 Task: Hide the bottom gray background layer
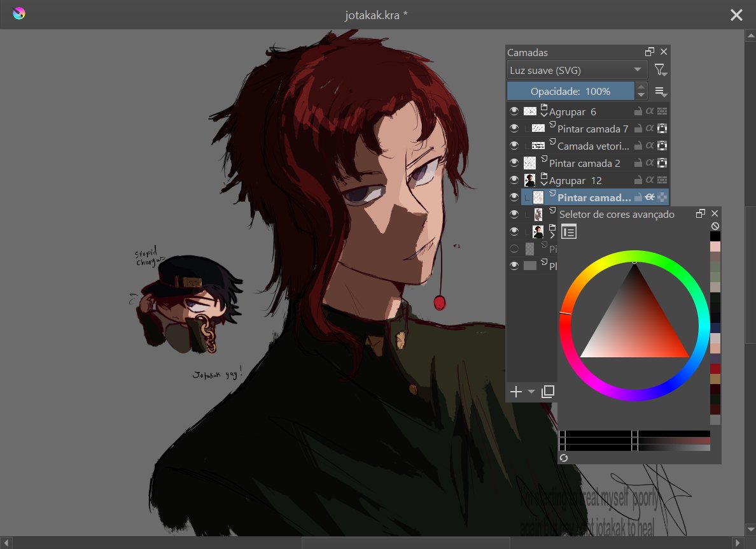514,266
